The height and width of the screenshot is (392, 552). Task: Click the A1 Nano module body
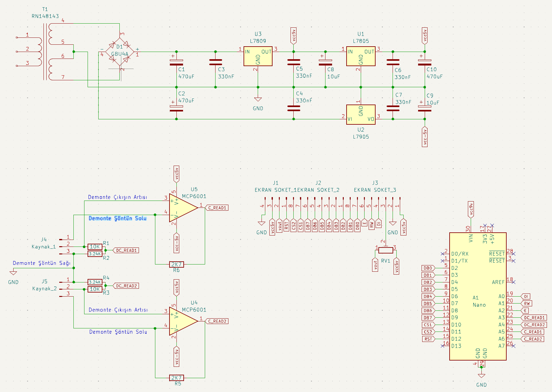pyautogui.click(x=478, y=296)
